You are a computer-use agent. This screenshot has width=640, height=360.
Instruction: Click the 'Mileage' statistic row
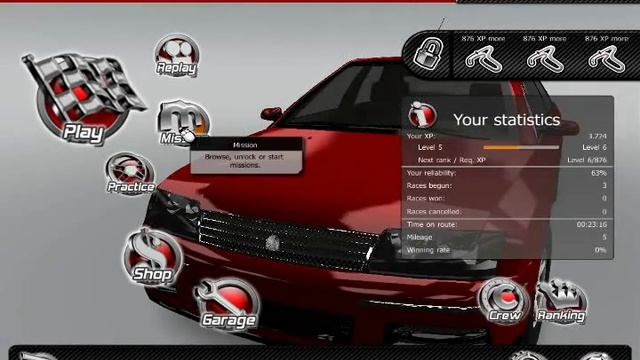507,237
